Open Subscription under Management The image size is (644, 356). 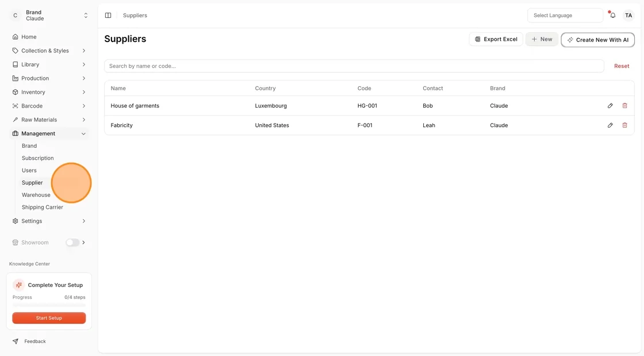point(38,158)
